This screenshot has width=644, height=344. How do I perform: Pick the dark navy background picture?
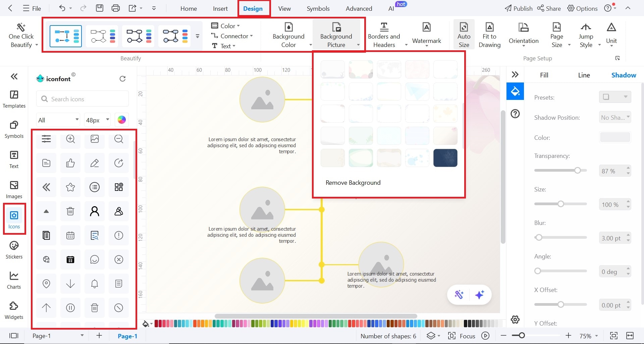(x=445, y=158)
